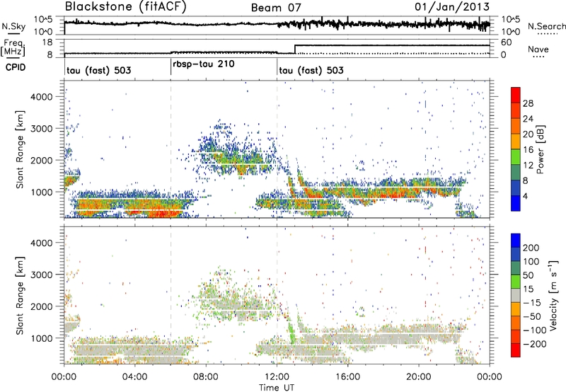Click the dashed 06:00 marker in the power panel
Image resolution: width=566 pixels, height=392 pixels.
tap(171, 149)
